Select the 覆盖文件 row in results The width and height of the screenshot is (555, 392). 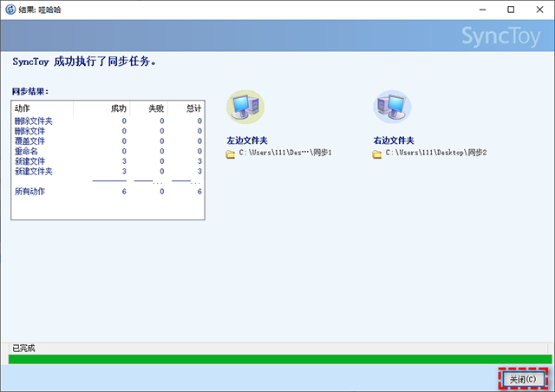click(x=30, y=141)
